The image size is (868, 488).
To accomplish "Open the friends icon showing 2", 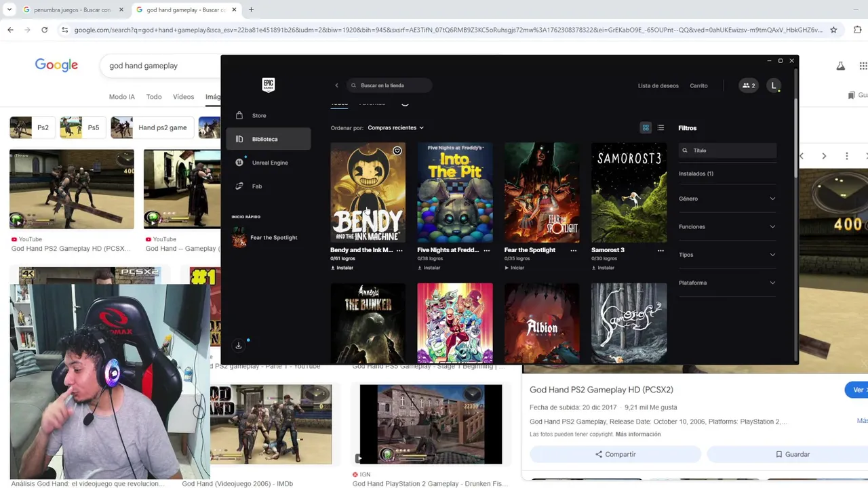I will (x=749, y=85).
